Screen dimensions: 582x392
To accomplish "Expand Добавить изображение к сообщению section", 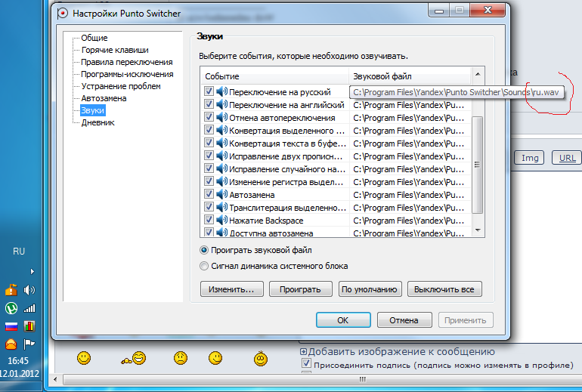I will pos(303,351).
